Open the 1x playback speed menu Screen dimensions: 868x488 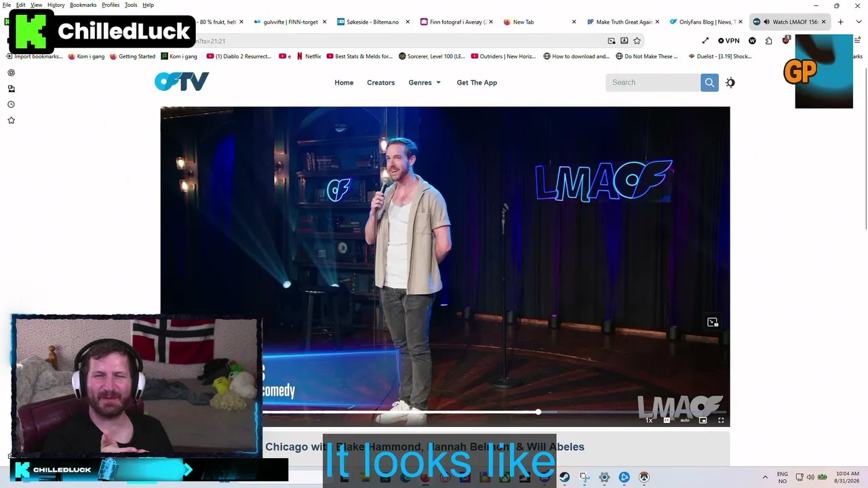(x=649, y=420)
